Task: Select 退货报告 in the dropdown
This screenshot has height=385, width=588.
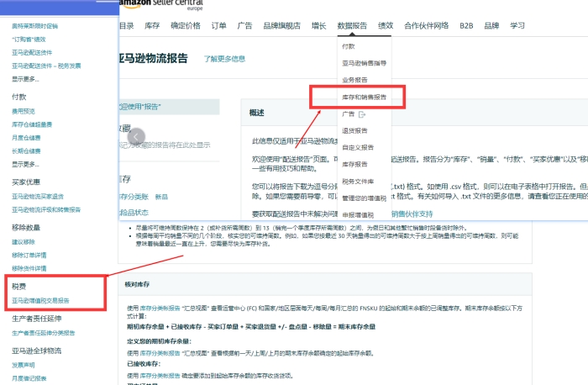Action: coord(354,130)
